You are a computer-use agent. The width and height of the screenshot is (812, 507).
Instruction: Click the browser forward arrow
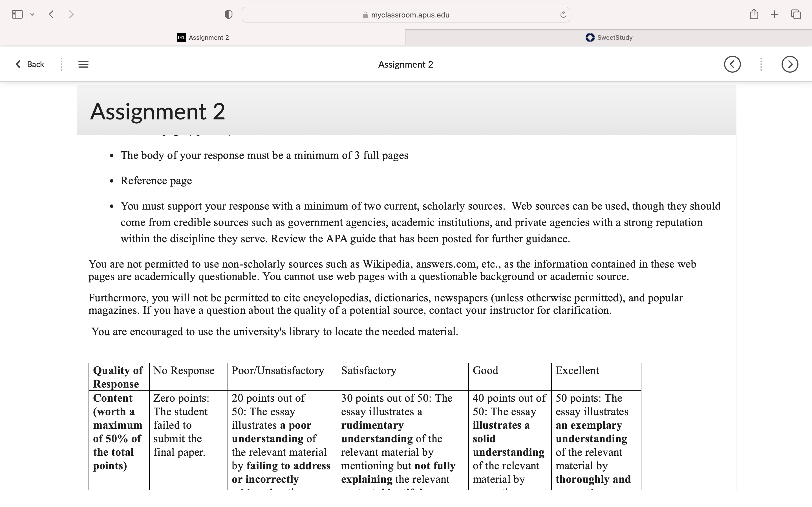click(x=71, y=14)
